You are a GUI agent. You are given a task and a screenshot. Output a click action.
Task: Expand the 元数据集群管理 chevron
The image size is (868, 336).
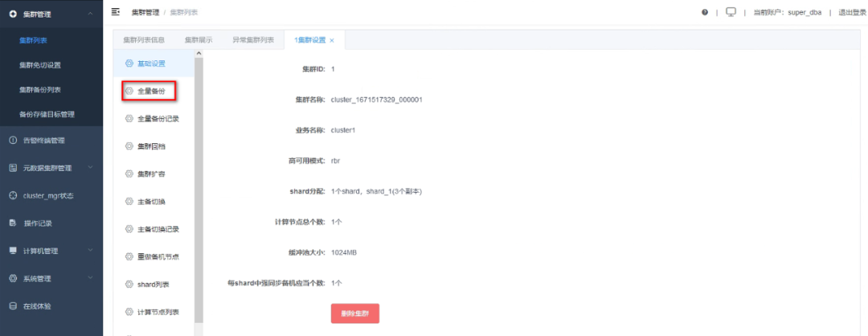pos(90,168)
